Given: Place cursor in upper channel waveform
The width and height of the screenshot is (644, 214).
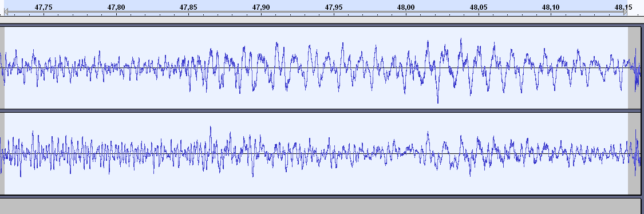Looking at the screenshot, I should 316,68.
